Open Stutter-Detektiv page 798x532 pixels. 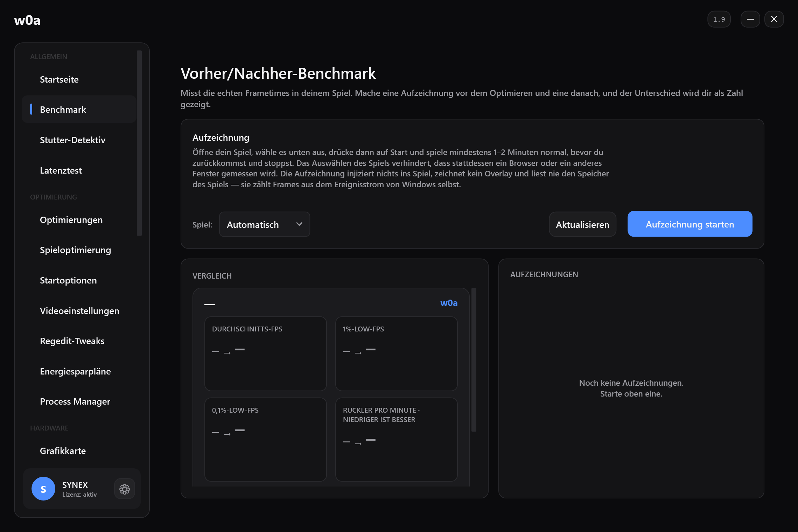79,140
